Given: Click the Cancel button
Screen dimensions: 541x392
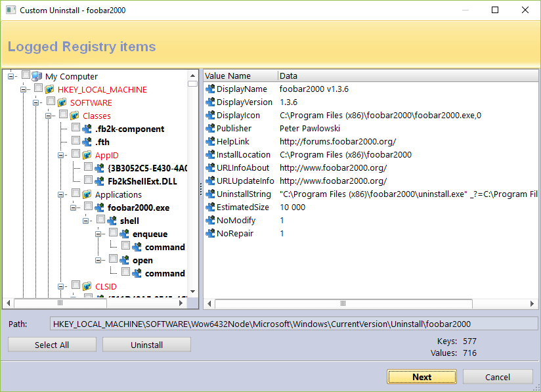Looking at the screenshot, I should [498, 377].
